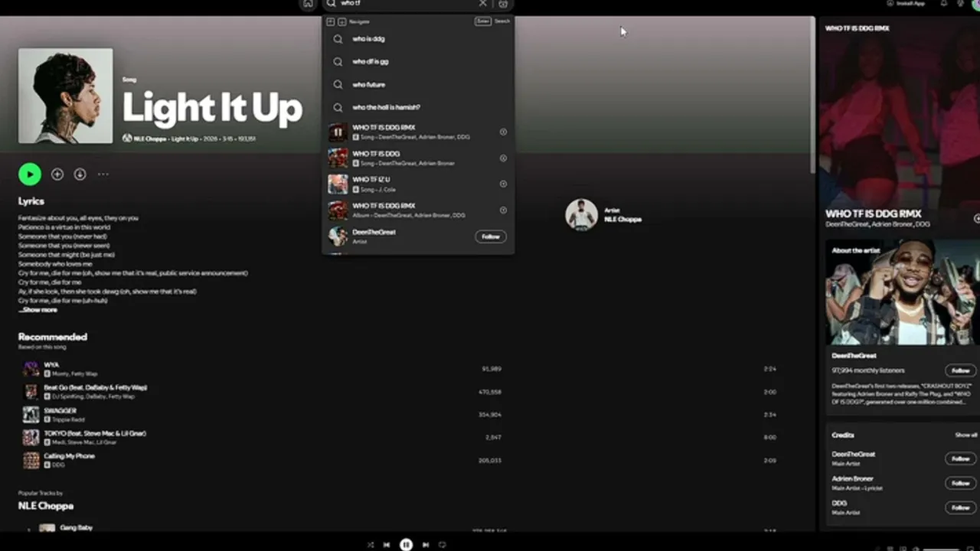This screenshot has width=980, height=551.
Task: Open Calling My Phone cover thumbnail
Action: tap(31, 460)
